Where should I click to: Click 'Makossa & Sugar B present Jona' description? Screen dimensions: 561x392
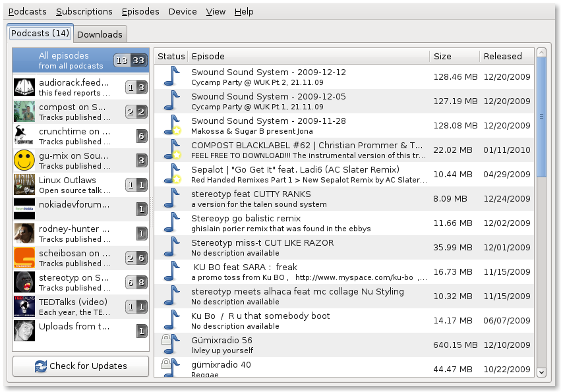252,131
